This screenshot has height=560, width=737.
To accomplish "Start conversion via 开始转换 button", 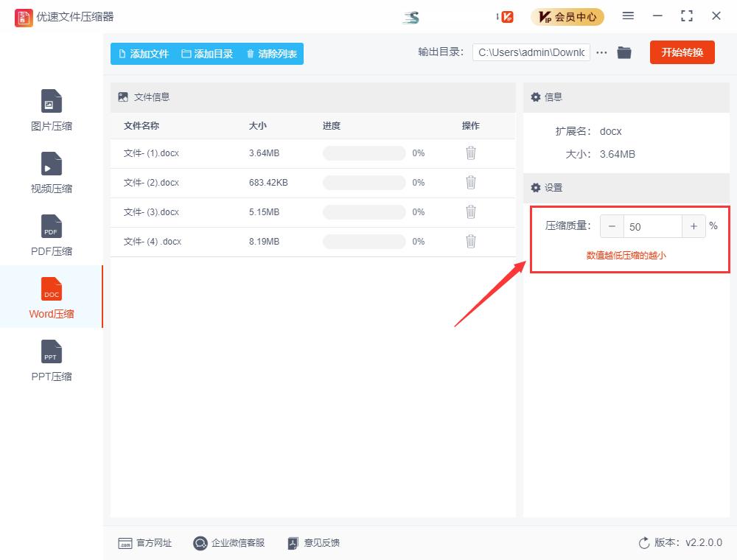I will 682,52.
